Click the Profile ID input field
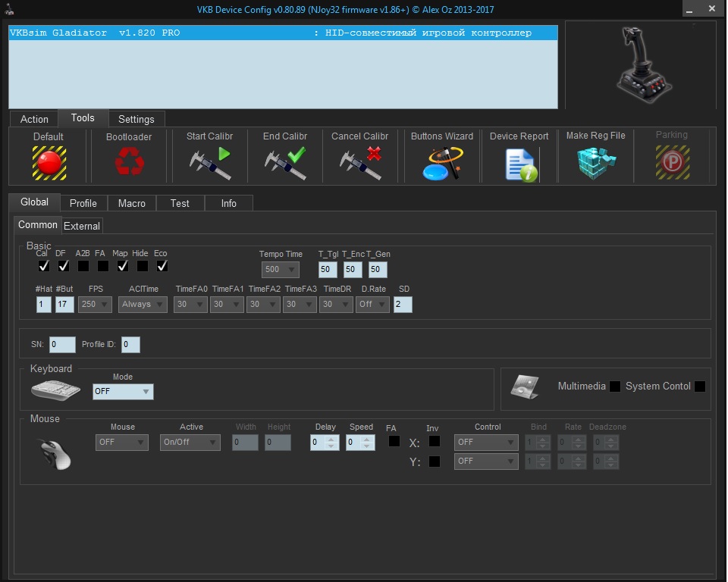Screen dimensions: 728x582 tap(130, 344)
